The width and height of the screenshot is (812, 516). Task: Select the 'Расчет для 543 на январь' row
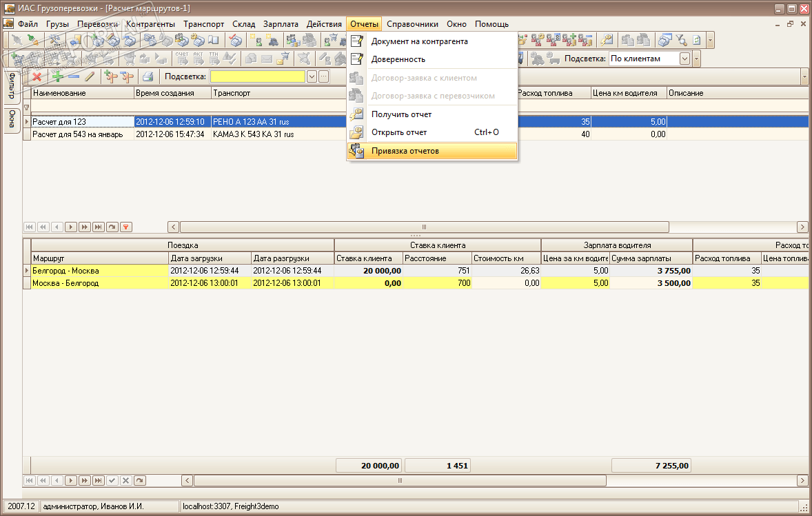(78, 134)
